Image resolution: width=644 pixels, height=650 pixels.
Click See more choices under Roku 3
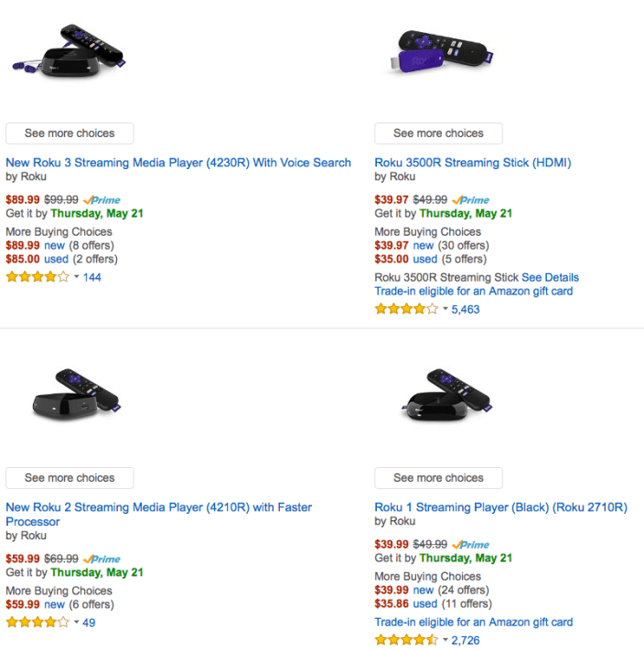click(70, 133)
